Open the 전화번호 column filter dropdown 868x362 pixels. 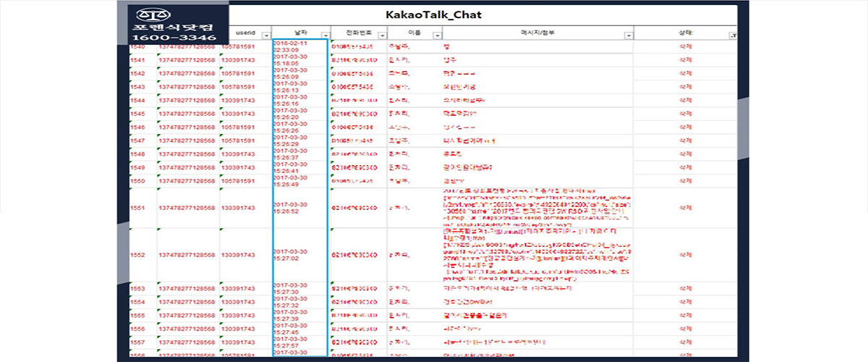click(382, 35)
